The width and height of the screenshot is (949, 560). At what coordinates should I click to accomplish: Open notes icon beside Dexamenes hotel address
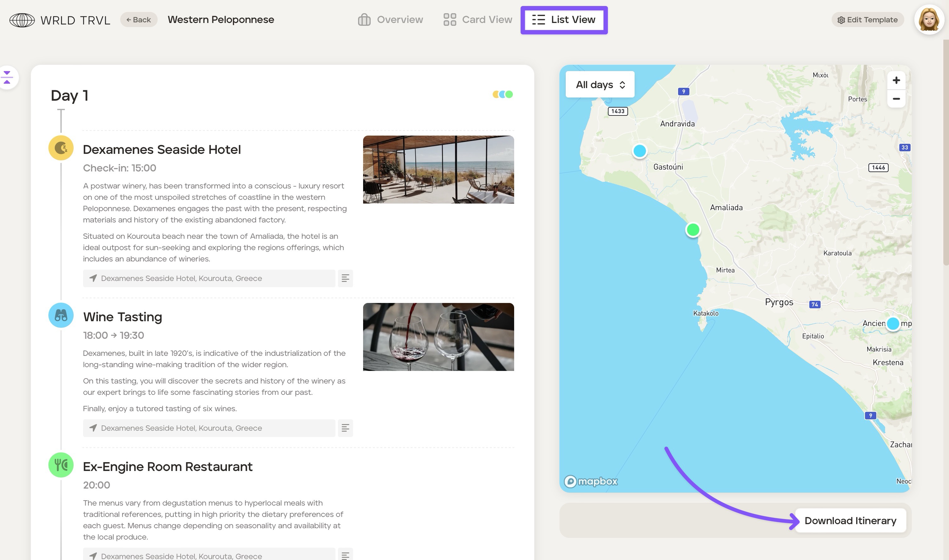click(345, 278)
